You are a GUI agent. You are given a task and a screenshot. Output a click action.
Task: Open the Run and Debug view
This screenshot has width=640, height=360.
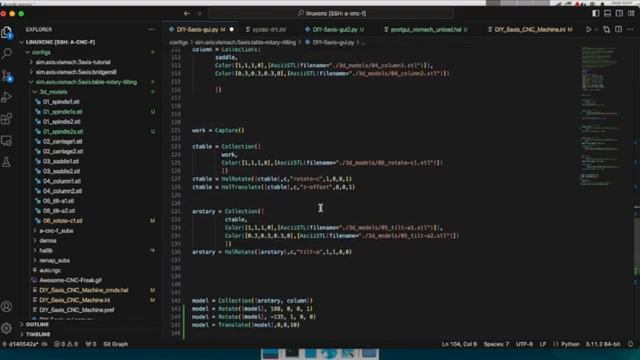(7, 97)
